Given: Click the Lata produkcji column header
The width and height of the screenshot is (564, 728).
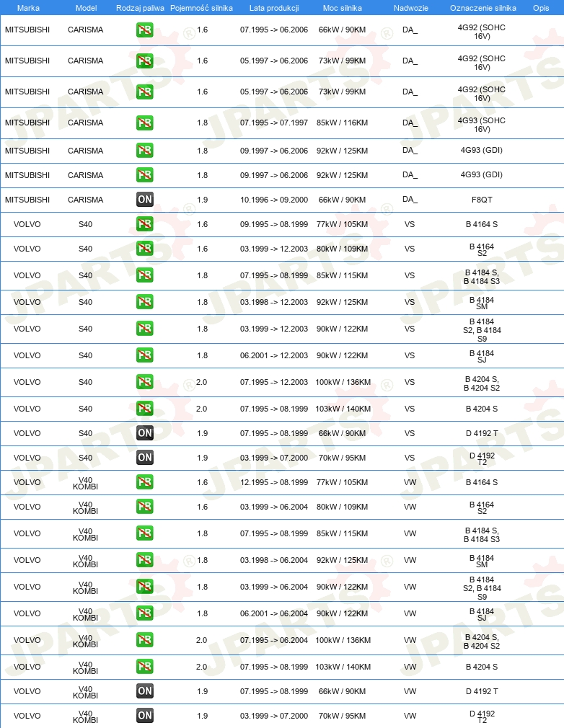Looking at the screenshot, I should tap(274, 8).
